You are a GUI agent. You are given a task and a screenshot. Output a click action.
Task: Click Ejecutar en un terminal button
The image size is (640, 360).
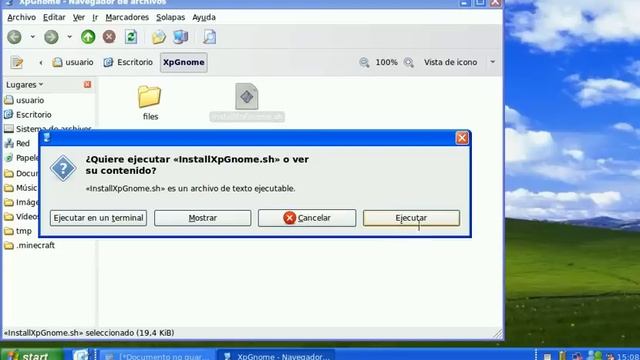pyautogui.click(x=98, y=218)
